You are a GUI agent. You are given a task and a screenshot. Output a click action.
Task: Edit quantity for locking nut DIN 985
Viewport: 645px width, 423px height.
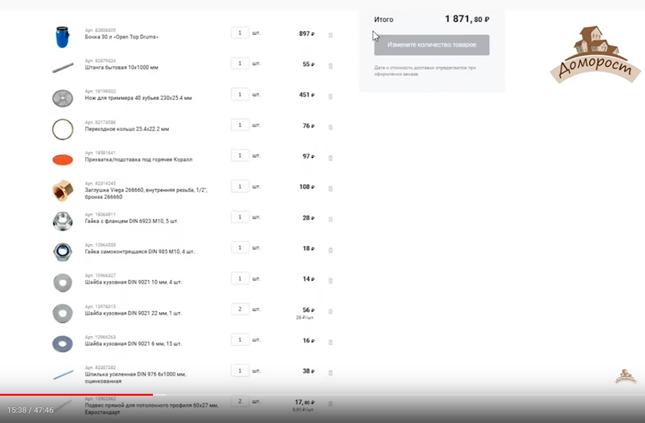tap(240, 248)
